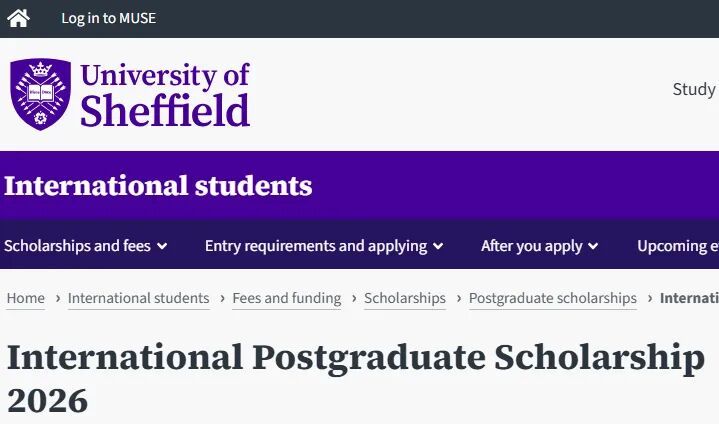Screen dimensions: 719x424
Task: Navigate to the Fees and funding breadcrumb
Action: [x=286, y=298]
